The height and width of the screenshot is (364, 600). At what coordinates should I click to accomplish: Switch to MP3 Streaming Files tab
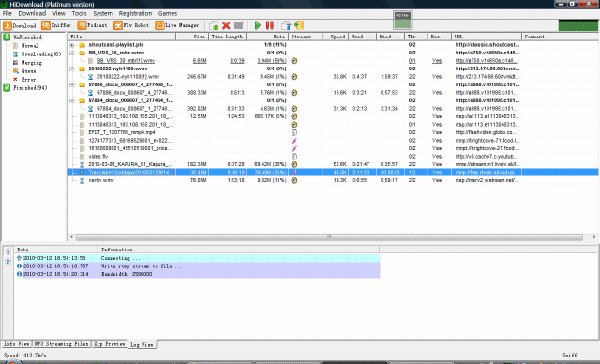[62, 344]
